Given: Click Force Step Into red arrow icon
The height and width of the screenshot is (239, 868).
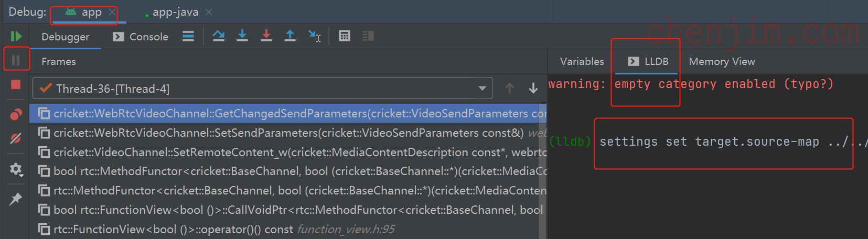Looking at the screenshot, I should [266, 36].
